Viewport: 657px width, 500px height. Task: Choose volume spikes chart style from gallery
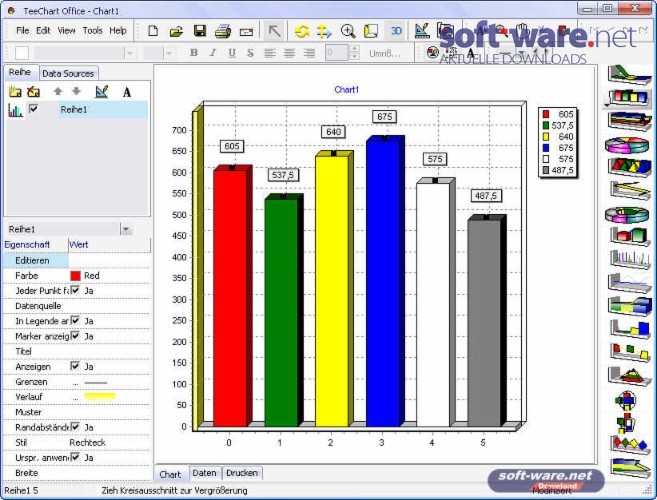click(x=629, y=260)
